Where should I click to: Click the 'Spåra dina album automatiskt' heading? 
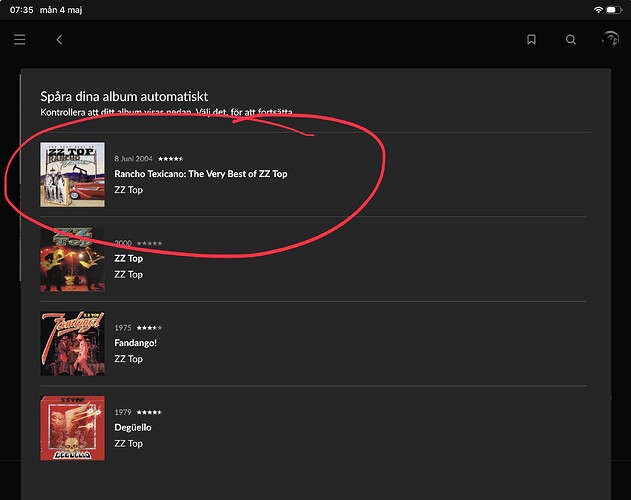tap(124, 97)
